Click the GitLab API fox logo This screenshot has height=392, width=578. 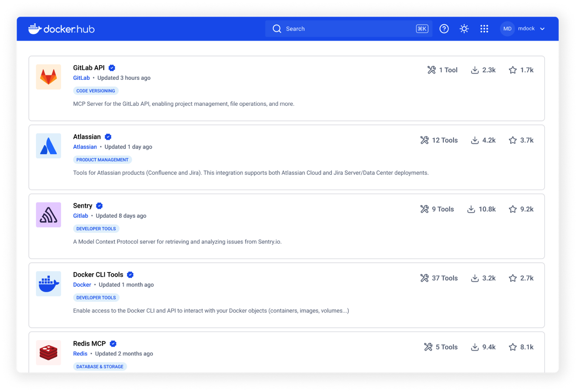point(49,77)
